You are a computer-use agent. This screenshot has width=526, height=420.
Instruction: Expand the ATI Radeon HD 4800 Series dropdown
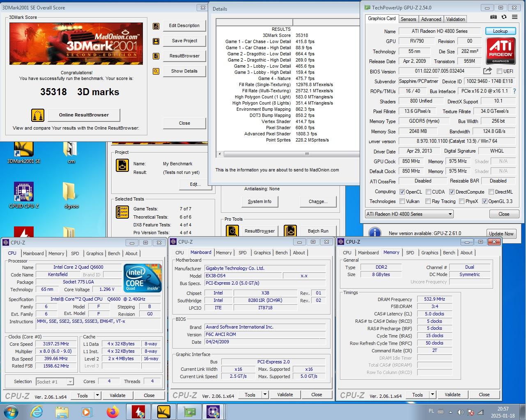click(450, 214)
